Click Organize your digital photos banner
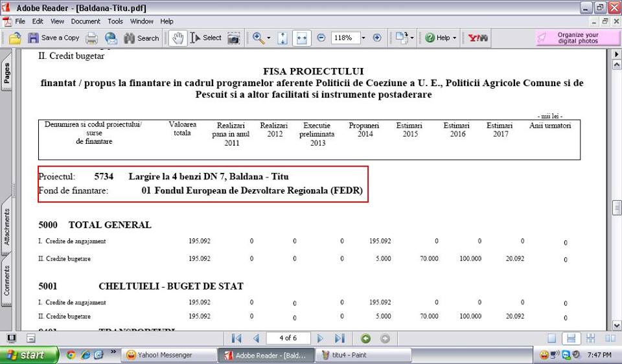The image size is (622, 364). click(x=577, y=38)
